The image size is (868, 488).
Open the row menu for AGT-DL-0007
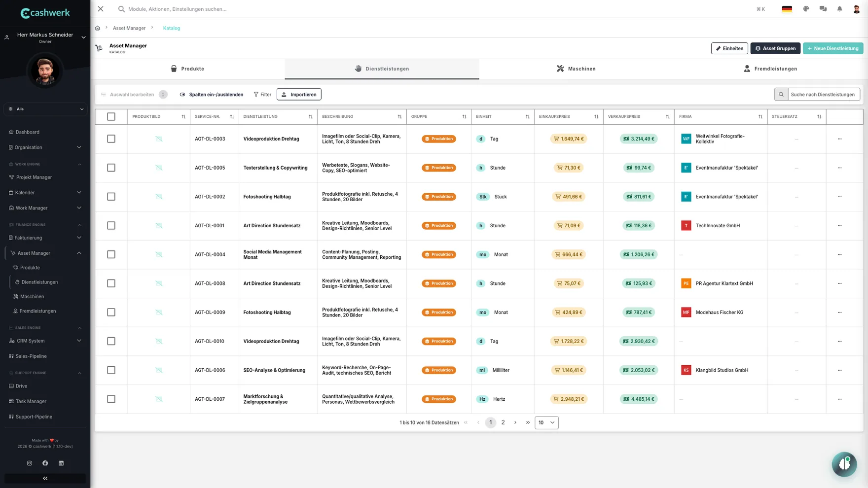click(840, 399)
